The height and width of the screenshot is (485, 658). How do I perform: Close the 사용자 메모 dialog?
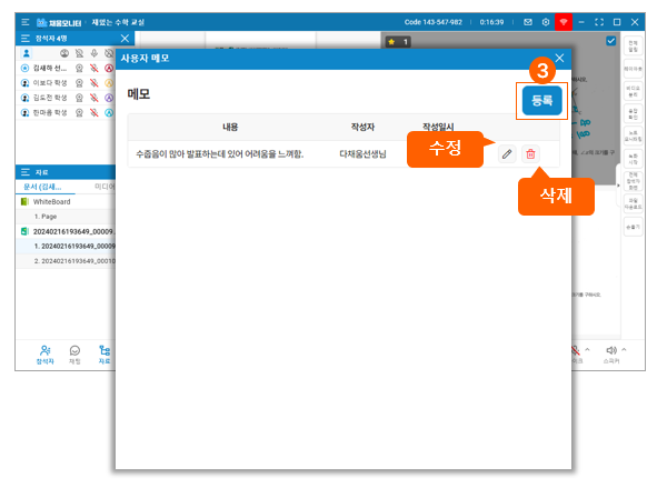(559, 58)
